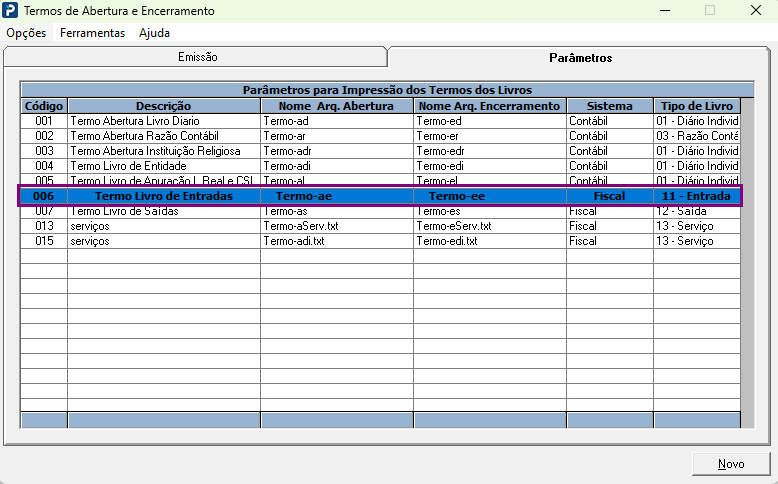This screenshot has width=778, height=484.
Task: Click the Termo-aServ.txt cell
Action: 336,226
